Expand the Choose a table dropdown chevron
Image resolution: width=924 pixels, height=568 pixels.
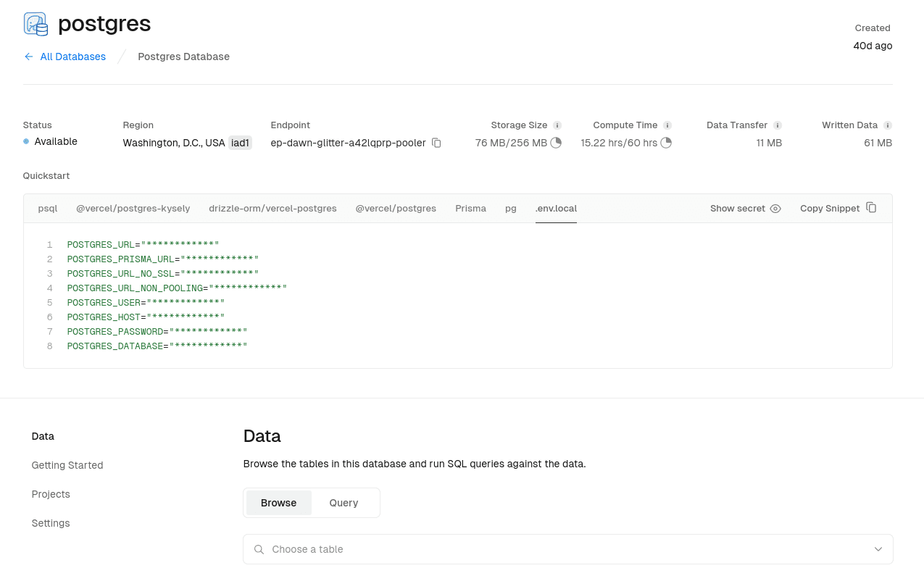[x=878, y=549]
